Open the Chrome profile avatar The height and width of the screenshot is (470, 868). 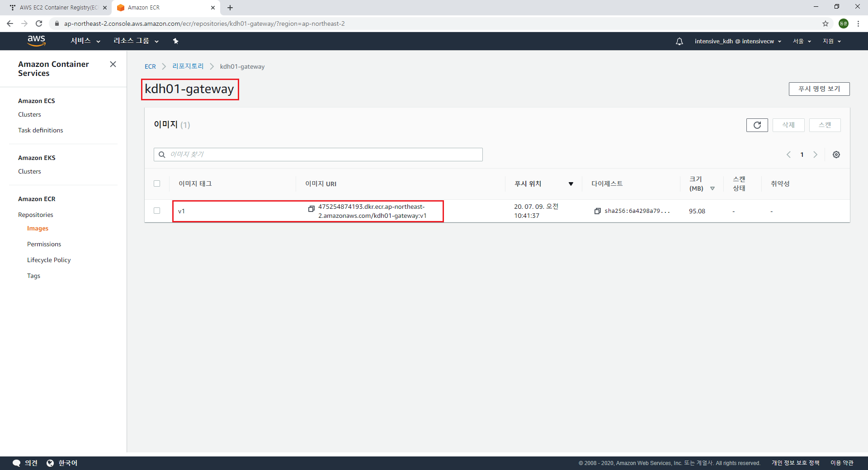[x=844, y=23]
